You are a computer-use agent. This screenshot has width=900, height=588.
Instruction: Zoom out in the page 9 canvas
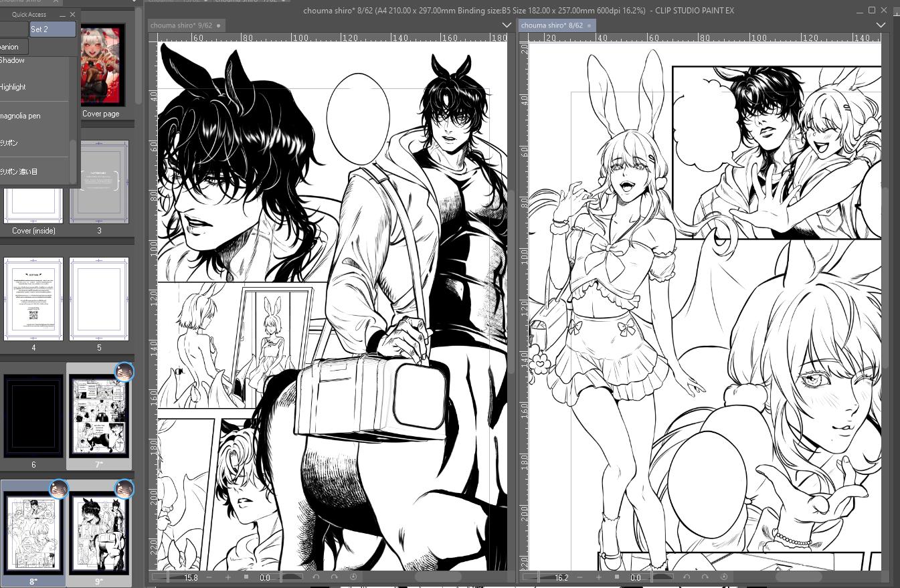209,577
